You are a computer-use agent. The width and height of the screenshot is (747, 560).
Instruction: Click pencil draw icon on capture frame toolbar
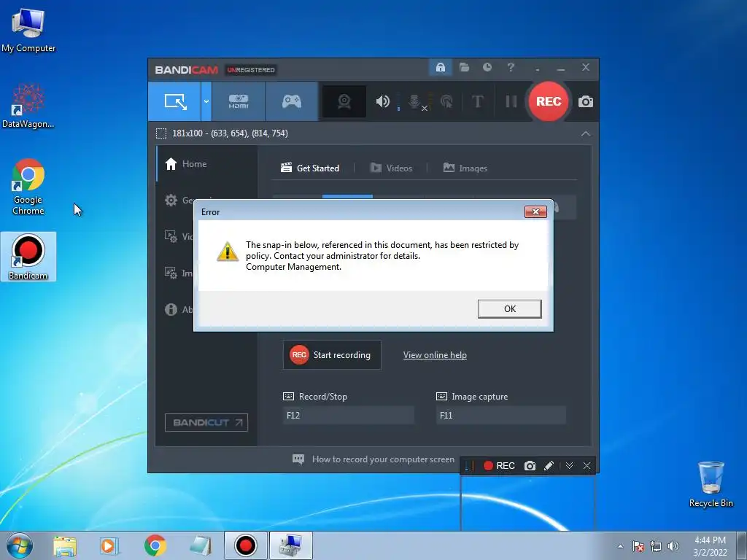[549, 466]
